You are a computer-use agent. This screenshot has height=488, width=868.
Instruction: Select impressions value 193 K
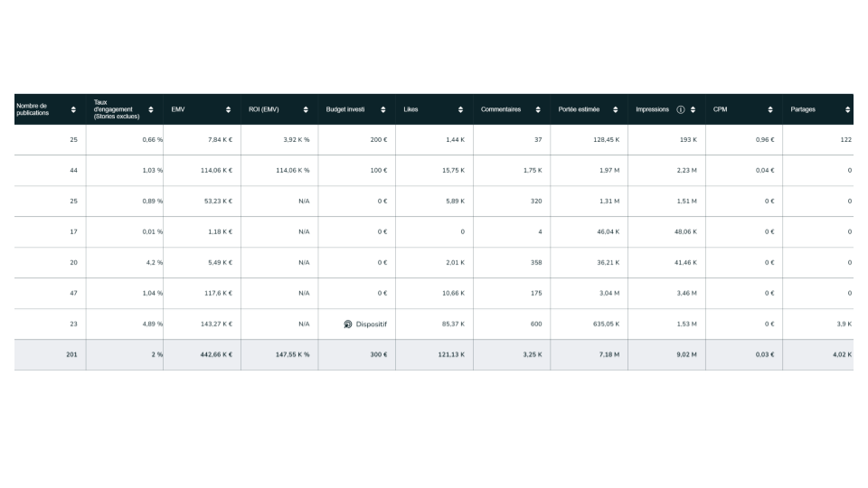[x=689, y=140]
